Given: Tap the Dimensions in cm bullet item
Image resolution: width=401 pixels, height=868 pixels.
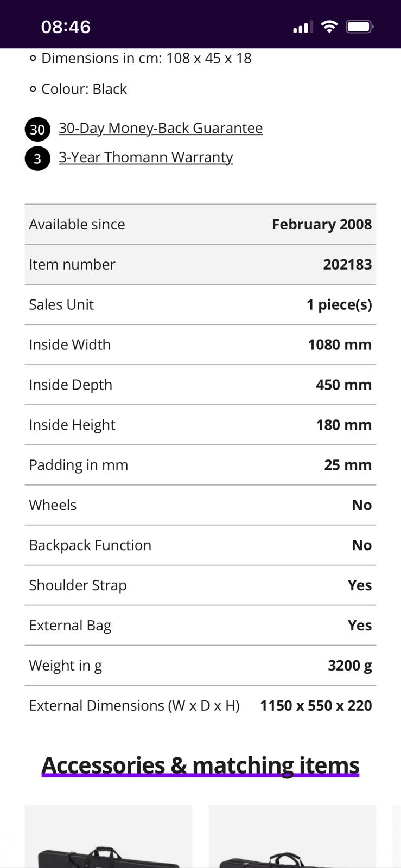Looking at the screenshot, I should (x=146, y=58).
